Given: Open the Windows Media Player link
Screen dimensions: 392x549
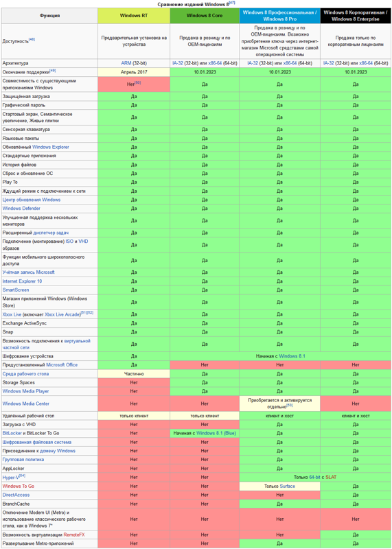Looking at the screenshot, I should coord(25,391).
